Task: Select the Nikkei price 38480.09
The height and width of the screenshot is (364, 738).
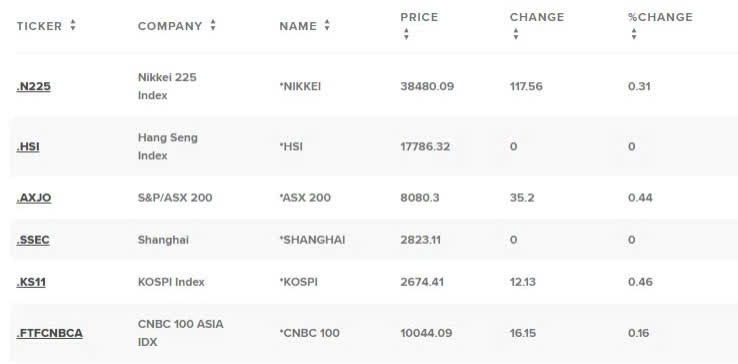Action: [x=427, y=87]
